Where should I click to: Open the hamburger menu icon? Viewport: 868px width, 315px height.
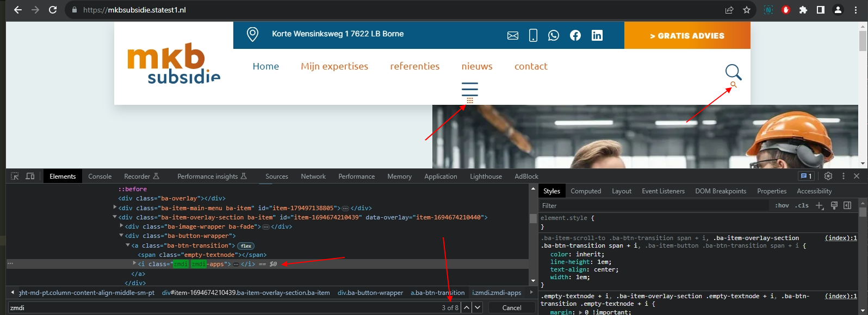(470, 89)
